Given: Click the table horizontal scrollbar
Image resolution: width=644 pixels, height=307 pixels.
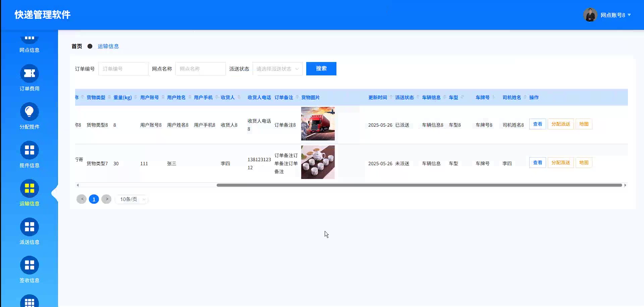Looking at the screenshot, I should click(x=419, y=185).
